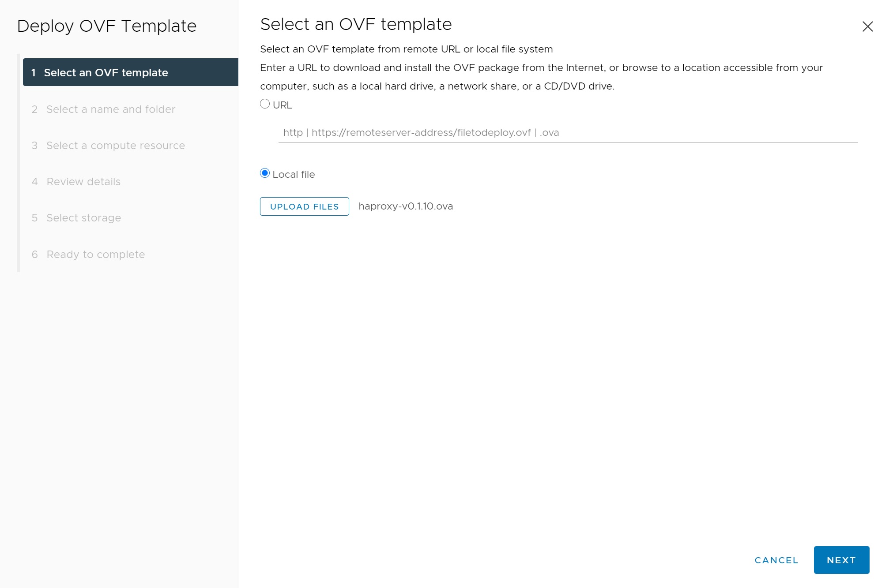Viewport: 874px width, 588px height.
Task: Click the haproxy-v0.1.10.ova file name
Action: coord(406,206)
